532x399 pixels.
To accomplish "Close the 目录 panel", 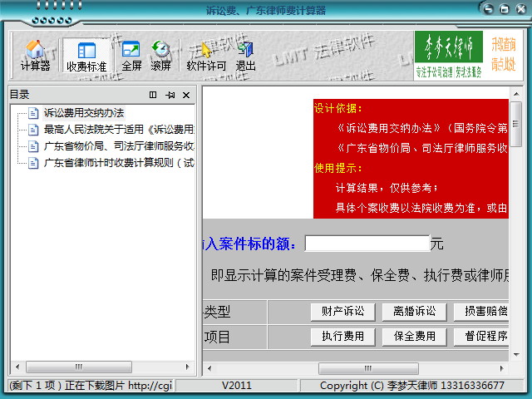I will point(186,95).
